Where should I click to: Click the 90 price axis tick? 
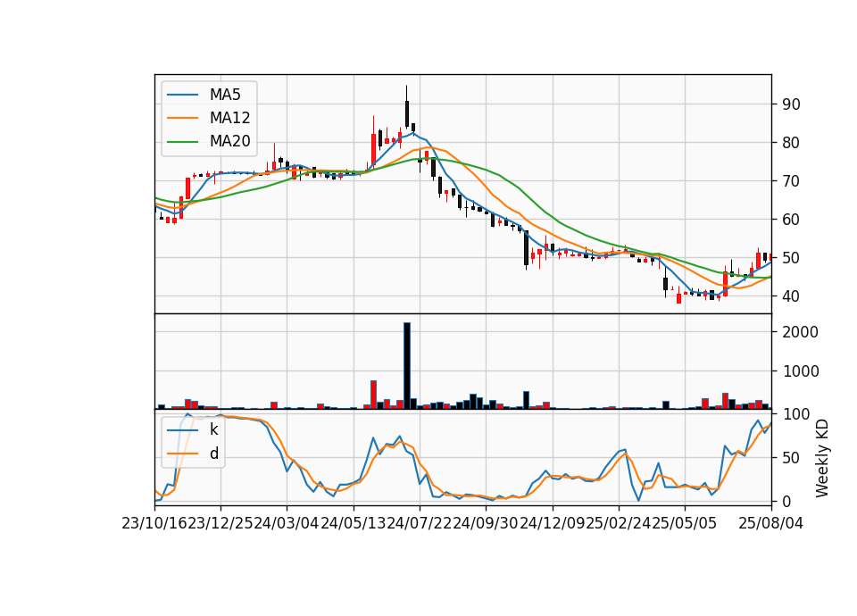point(791,104)
